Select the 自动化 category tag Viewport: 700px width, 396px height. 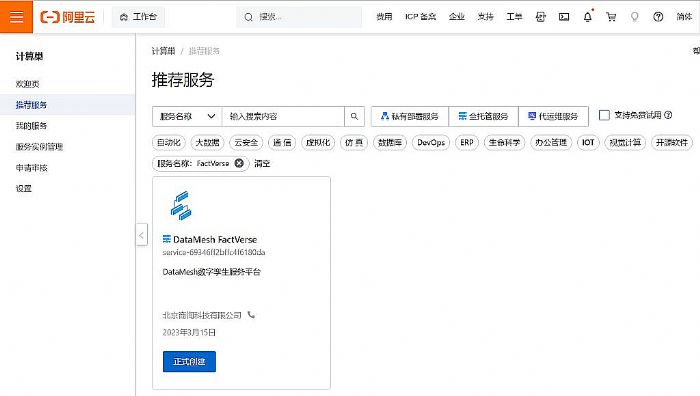[x=169, y=142]
